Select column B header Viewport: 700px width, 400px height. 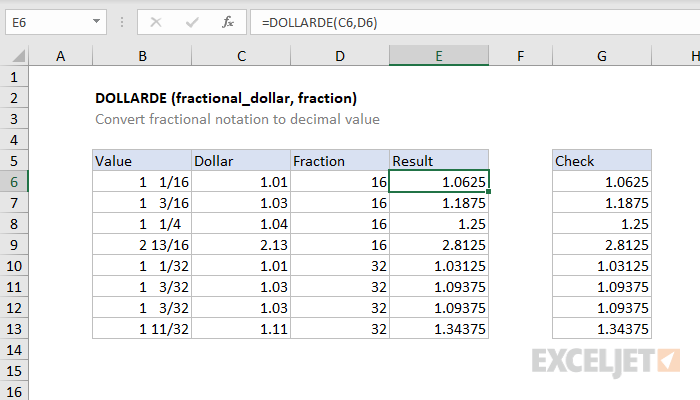coord(142,56)
